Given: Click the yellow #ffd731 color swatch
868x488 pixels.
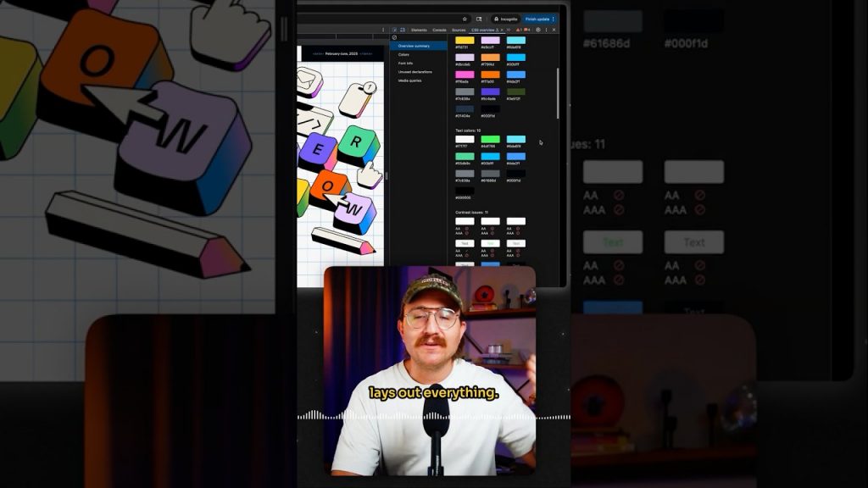Looking at the screenshot, I should (x=465, y=41).
